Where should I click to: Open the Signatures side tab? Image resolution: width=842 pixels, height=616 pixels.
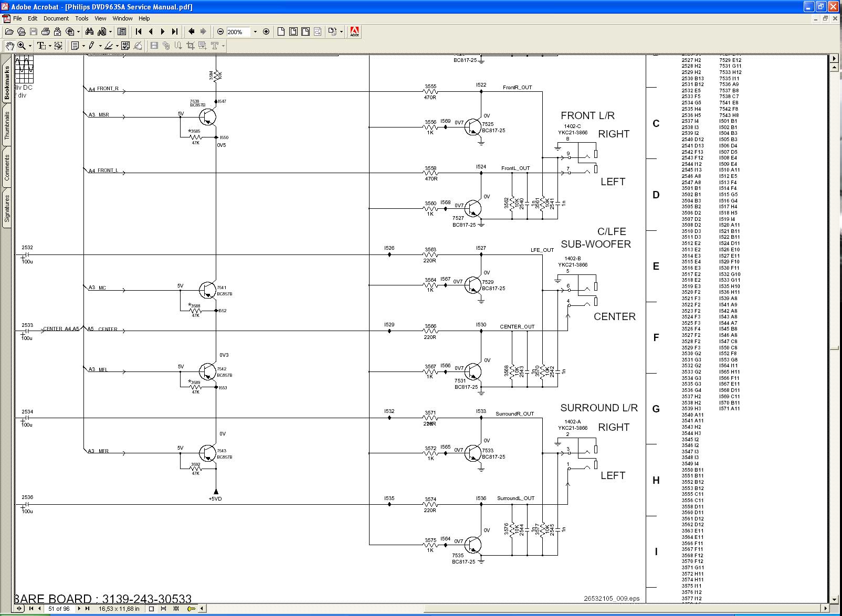7,209
